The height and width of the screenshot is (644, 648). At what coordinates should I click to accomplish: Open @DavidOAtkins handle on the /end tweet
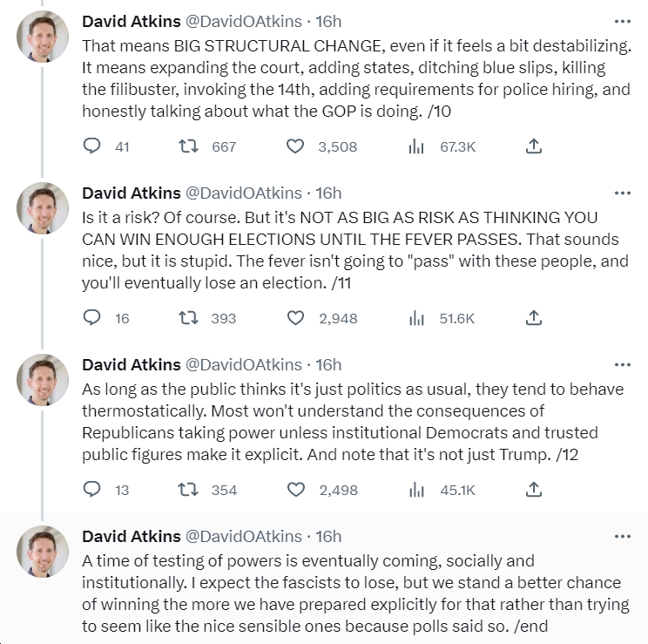[243, 537]
